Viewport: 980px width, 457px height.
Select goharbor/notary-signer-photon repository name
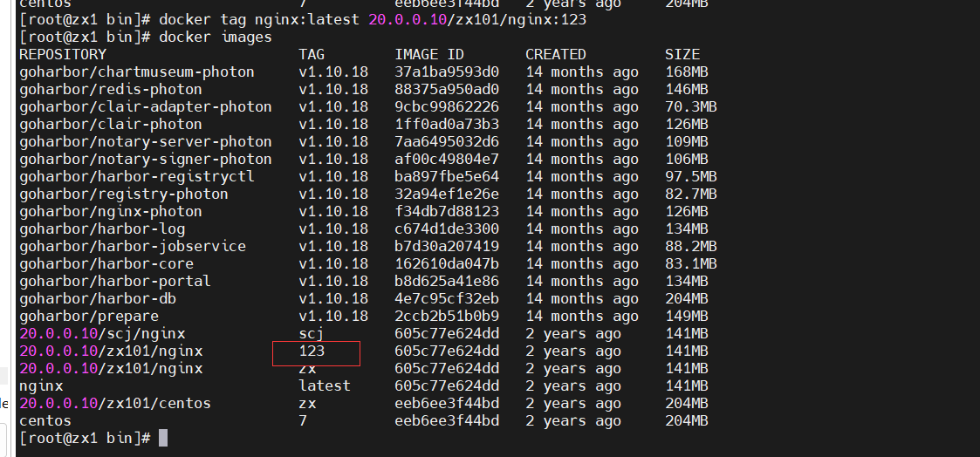tap(146, 160)
